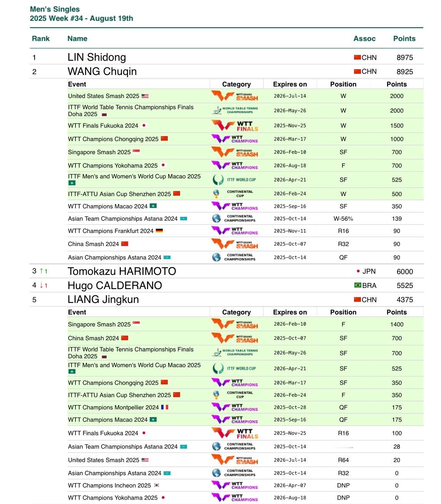
Task: Click China flag next to LIANG Jingkun
Action: (357, 299)
